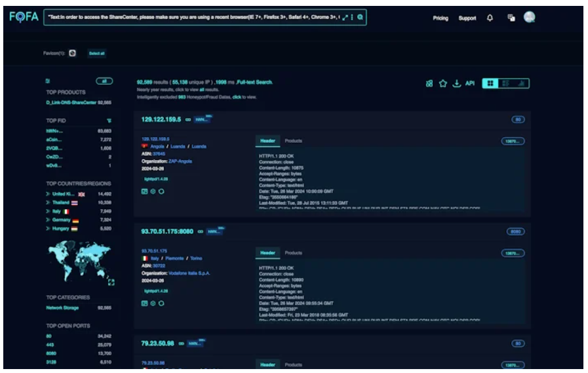
Task: Filter by ASN 37645
Action: tap(159, 154)
